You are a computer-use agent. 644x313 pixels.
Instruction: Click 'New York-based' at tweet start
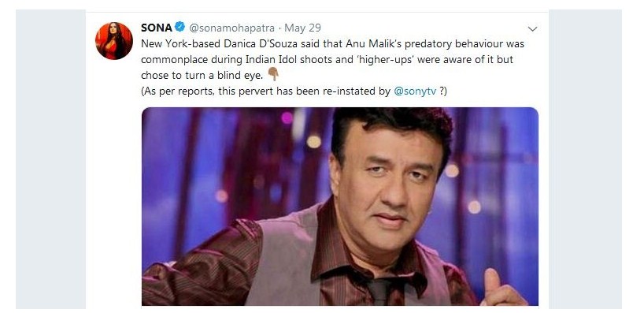pyautogui.click(x=181, y=43)
